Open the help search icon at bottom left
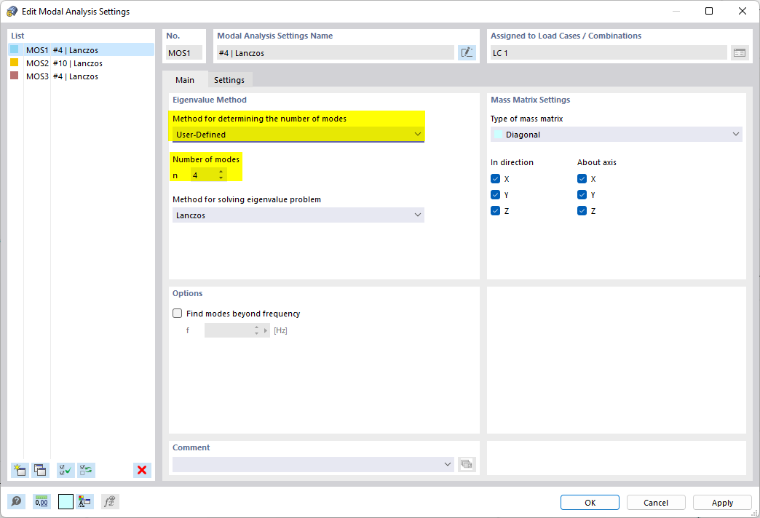760x518 pixels. 16,502
